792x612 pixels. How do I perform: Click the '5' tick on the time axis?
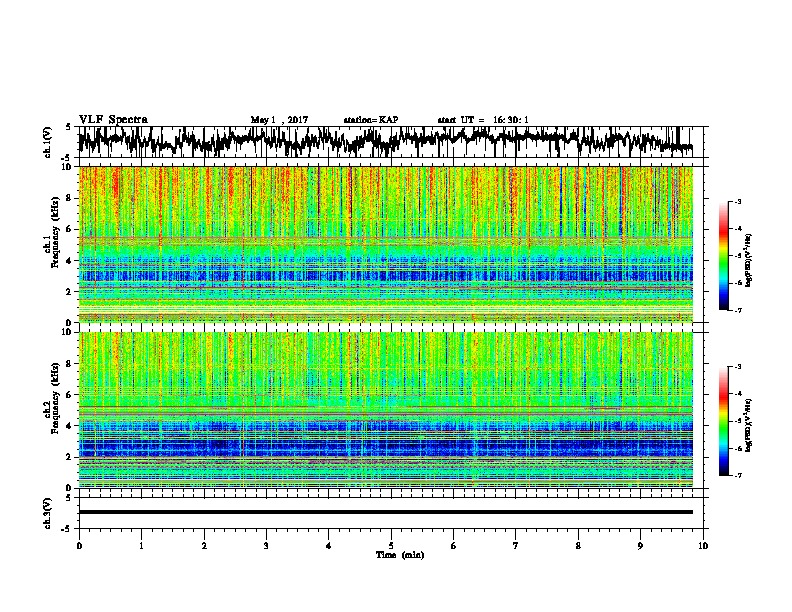pyautogui.click(x=391, y=546)
